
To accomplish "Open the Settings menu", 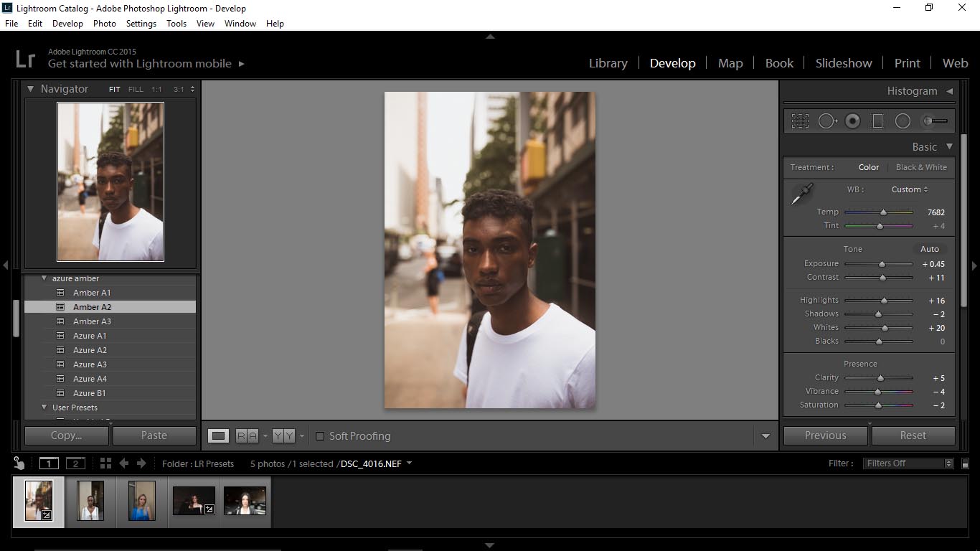I will [141, 24].
